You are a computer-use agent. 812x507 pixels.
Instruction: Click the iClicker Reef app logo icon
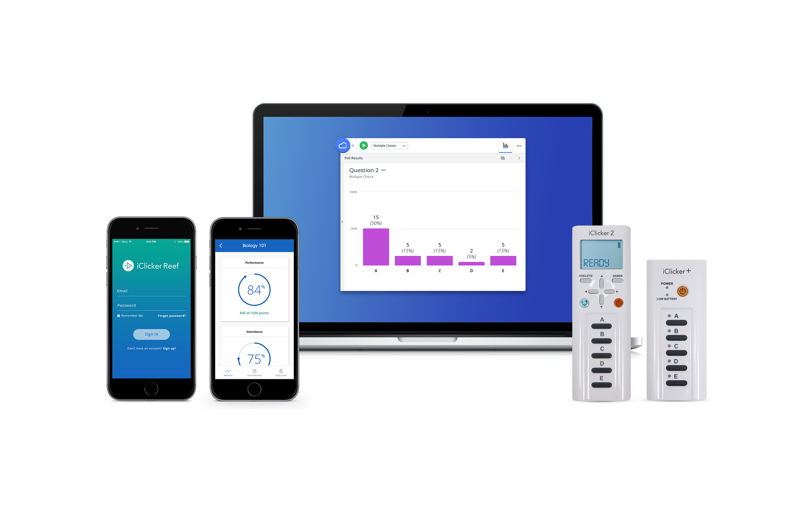click(128, 265)
